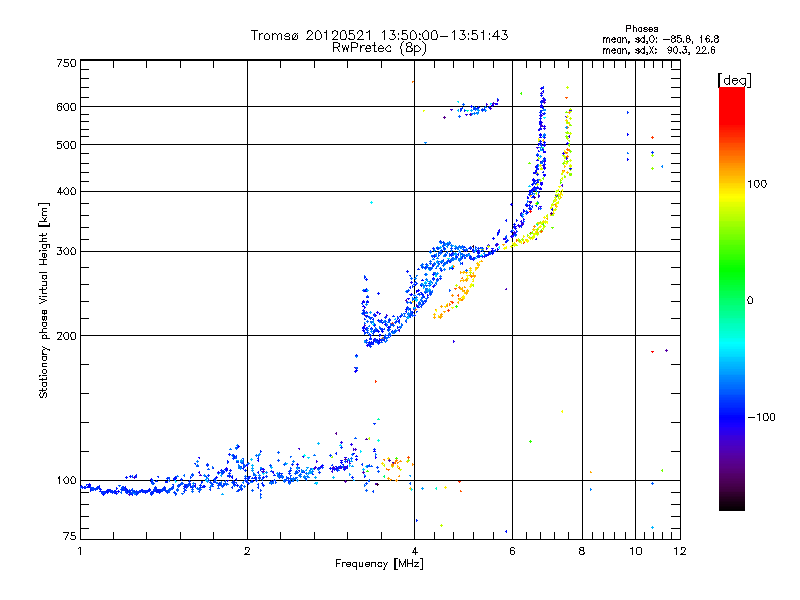Viewport: 800px width, 600px height.
Task: Click the 'mean, sd,O: -85.8, 16.8' statistic
Action: (661, 39)
